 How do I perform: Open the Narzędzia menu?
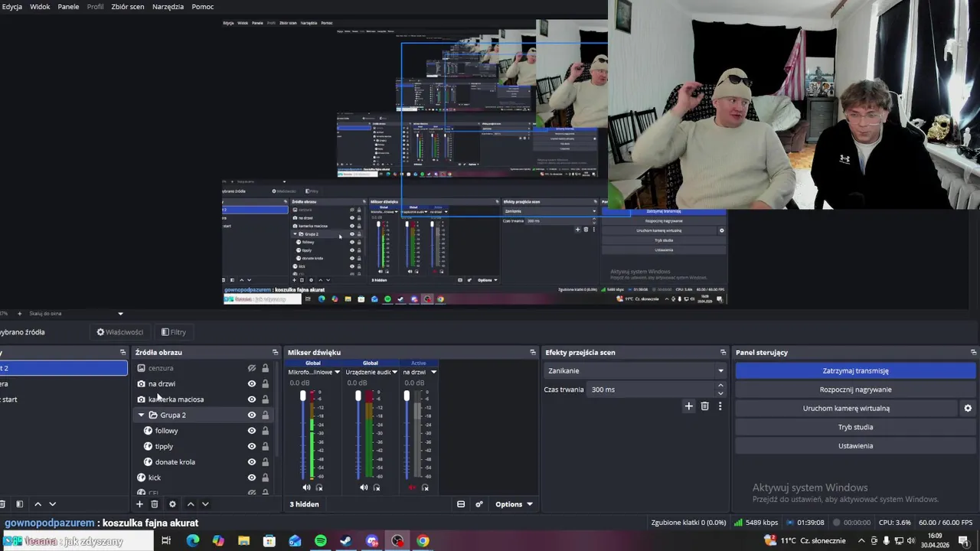tap(168, 7)
